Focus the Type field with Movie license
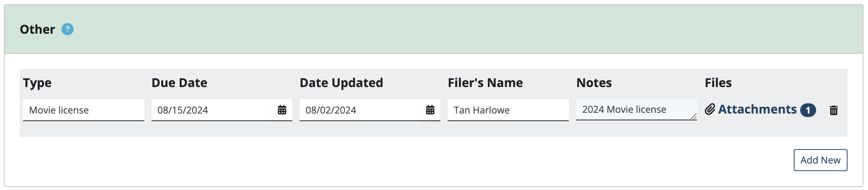This screenshot has height=190, width=868. pos(84,110)
